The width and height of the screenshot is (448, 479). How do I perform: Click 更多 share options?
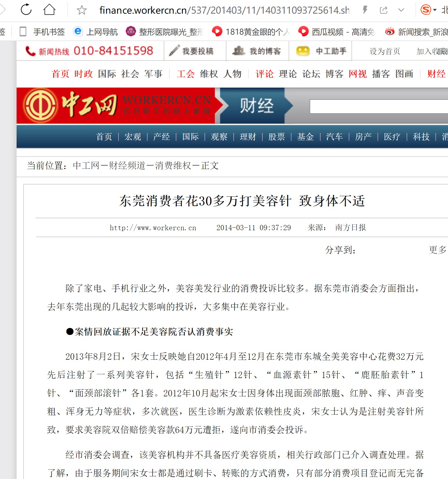click(x=438, y=250)
